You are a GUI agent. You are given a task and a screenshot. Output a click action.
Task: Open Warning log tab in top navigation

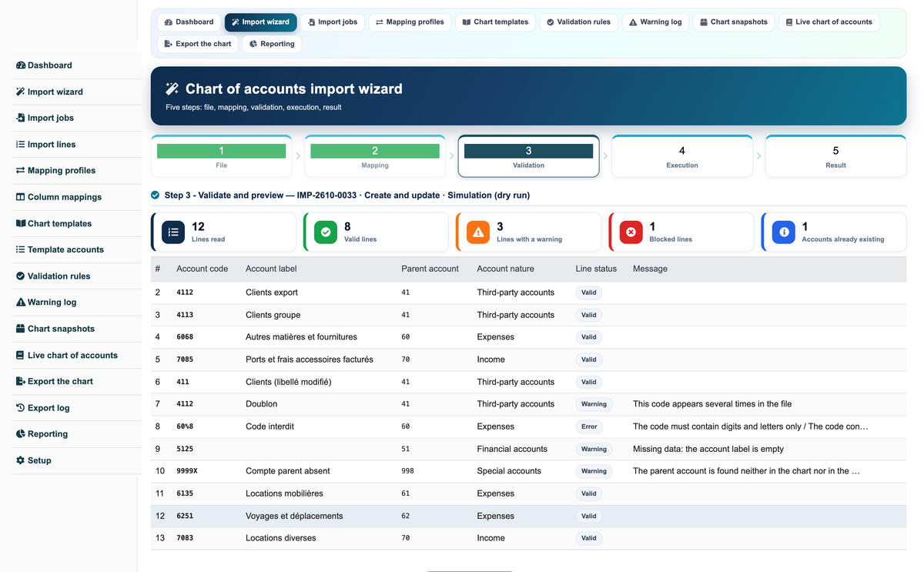click(655, 22)
